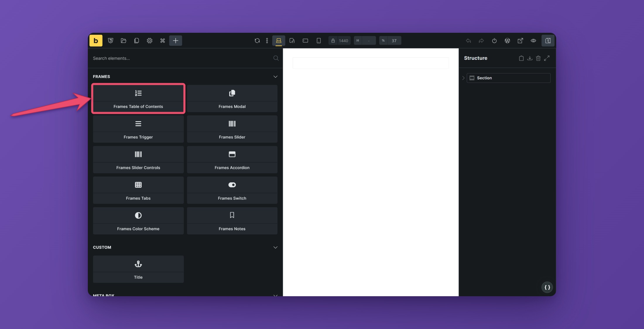
Task: Click the zoom percent field 37
Action: (x=390, y=41)
